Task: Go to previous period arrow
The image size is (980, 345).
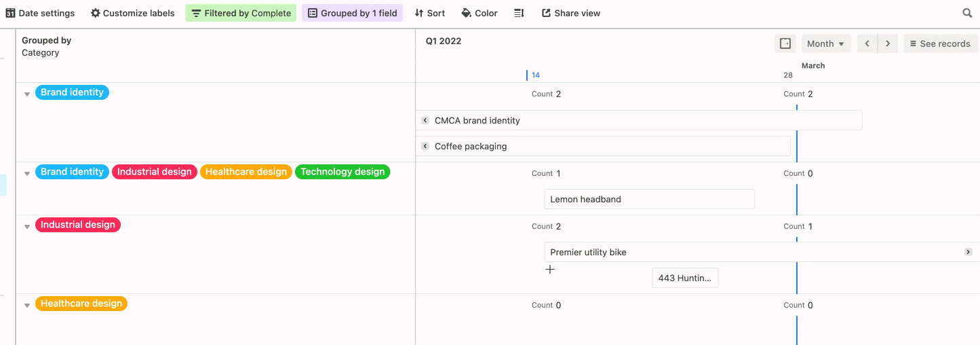Action: 867,43
